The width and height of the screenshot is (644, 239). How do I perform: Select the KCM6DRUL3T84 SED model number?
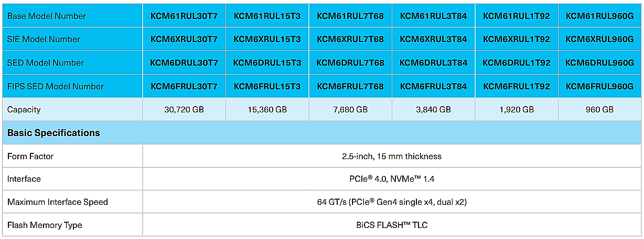[433, 63]
